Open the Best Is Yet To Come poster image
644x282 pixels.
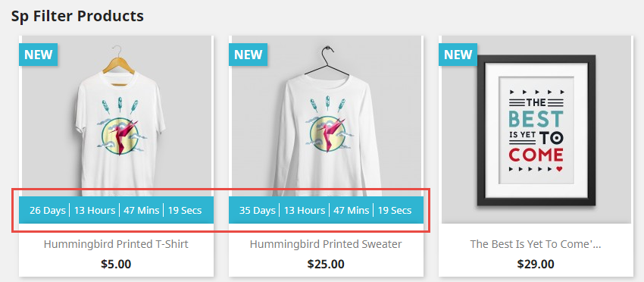[536, 130]
